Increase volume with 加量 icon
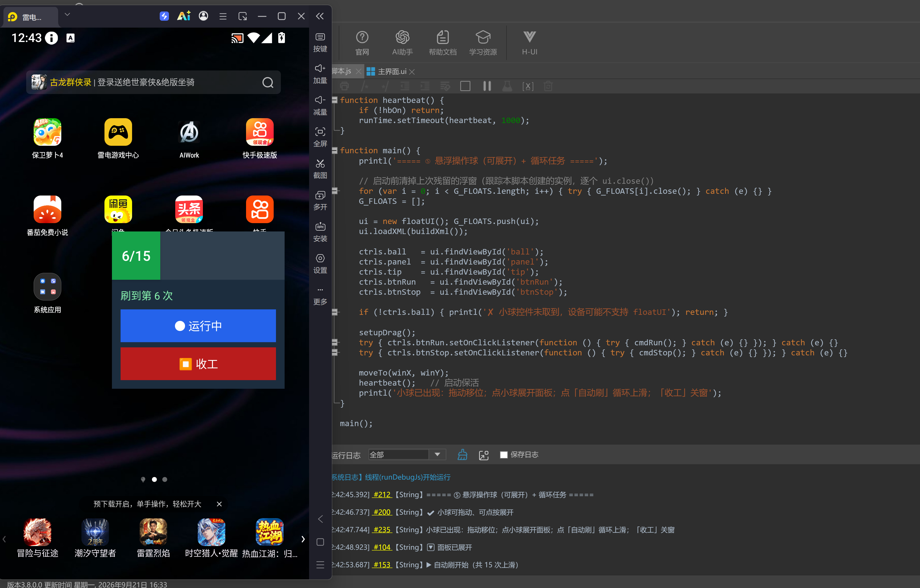This screenshot has height=588, width=920. [x=320, y=74]
